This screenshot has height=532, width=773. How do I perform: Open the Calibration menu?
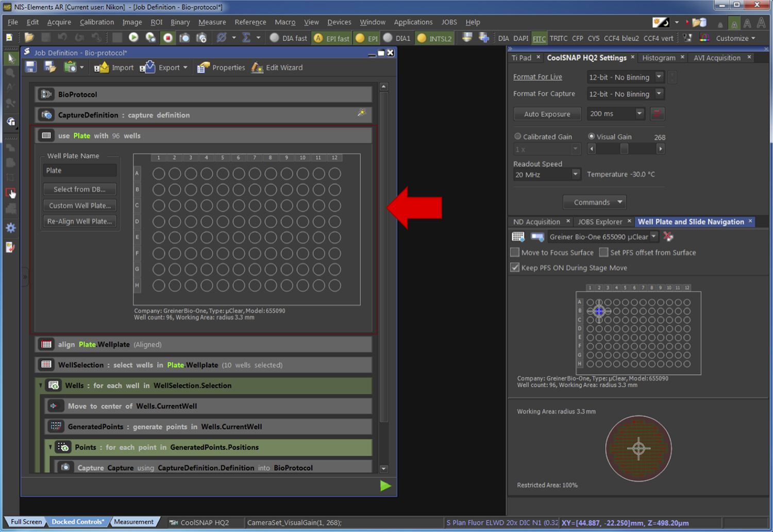click(97, 22)
